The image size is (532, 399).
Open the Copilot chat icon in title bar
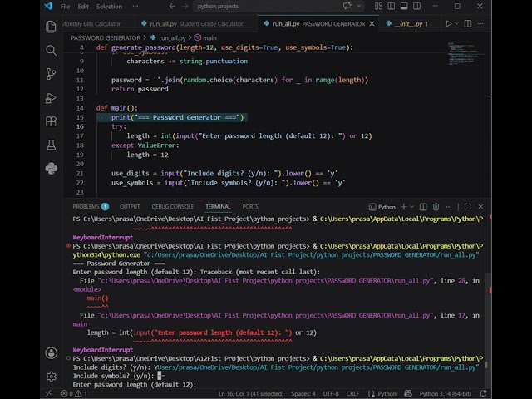coord(347,6)
